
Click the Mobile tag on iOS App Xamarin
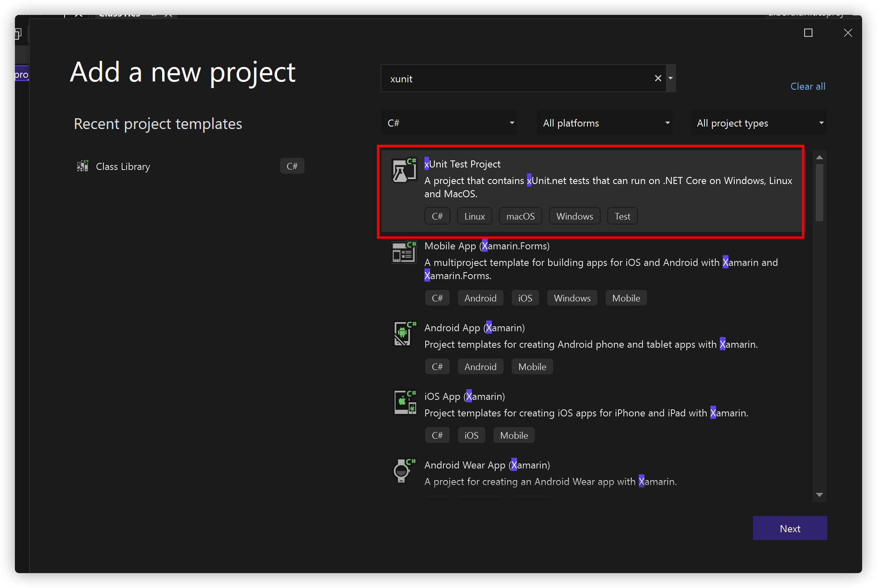click(x=514, y=435)
